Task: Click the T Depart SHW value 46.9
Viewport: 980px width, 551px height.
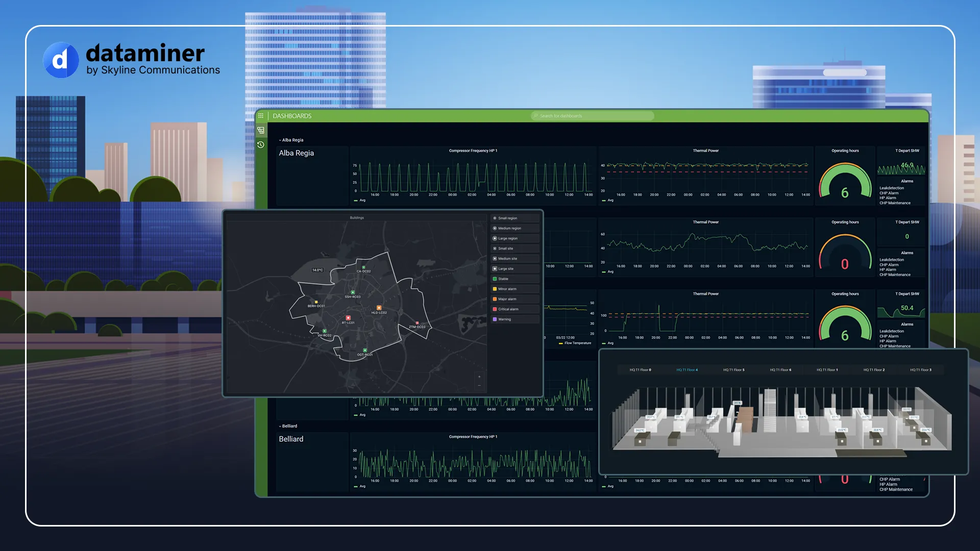Action: tap(908, 165)
